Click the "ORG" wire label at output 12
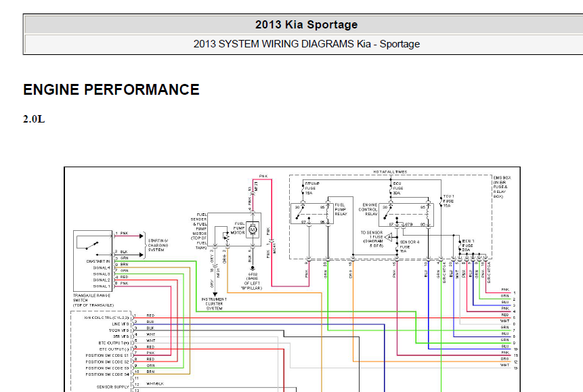The height and width of the screenshot is (392, 583). point(504,359)
